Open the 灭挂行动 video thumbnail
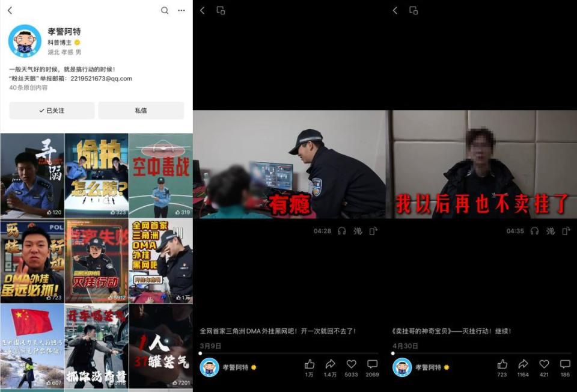The width and height of the screenshot is (577, 392). 96,261
